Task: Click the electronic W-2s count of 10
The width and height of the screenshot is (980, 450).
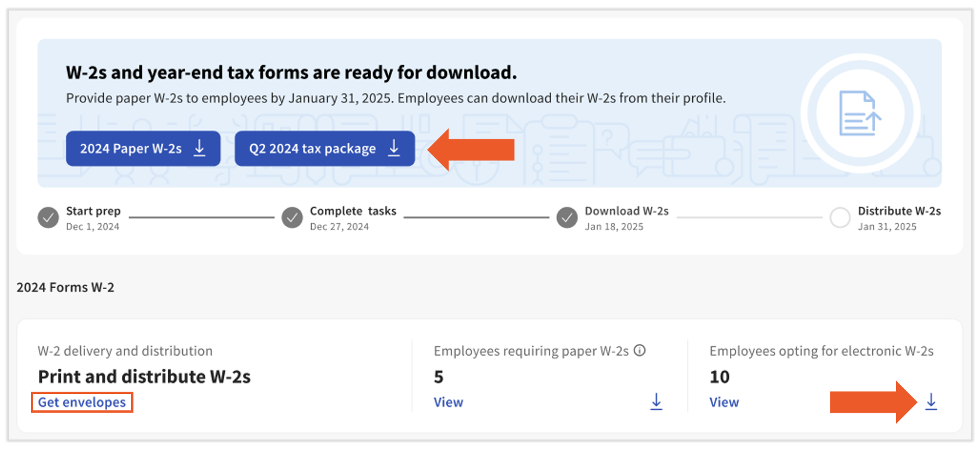Action: (x=719, y=377)
